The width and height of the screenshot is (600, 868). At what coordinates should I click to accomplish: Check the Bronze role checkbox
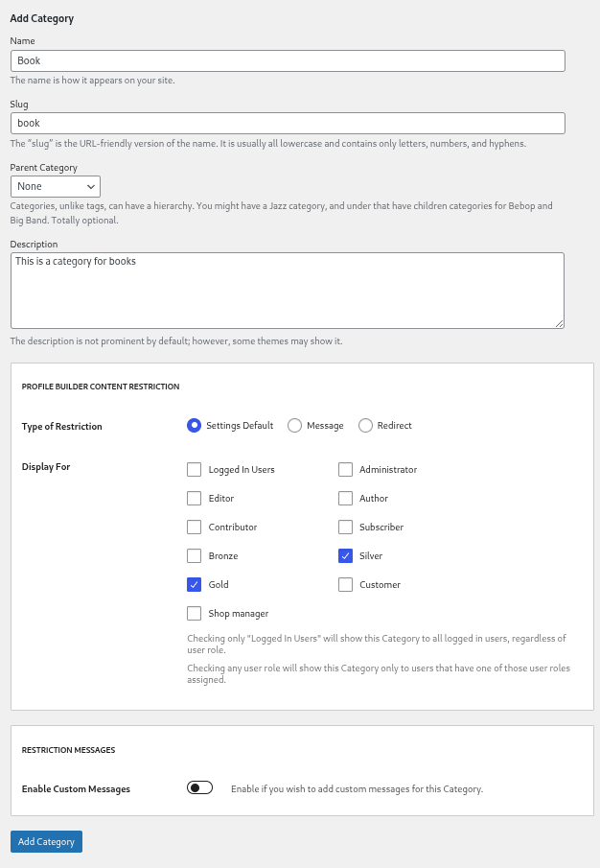click(x=194, y=555)
